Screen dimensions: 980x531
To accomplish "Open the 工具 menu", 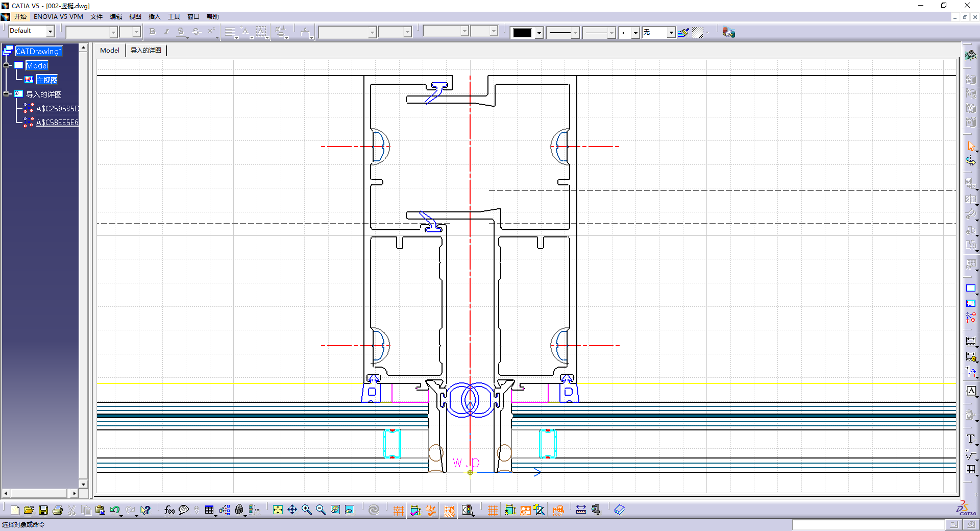I will coord(174,17).
